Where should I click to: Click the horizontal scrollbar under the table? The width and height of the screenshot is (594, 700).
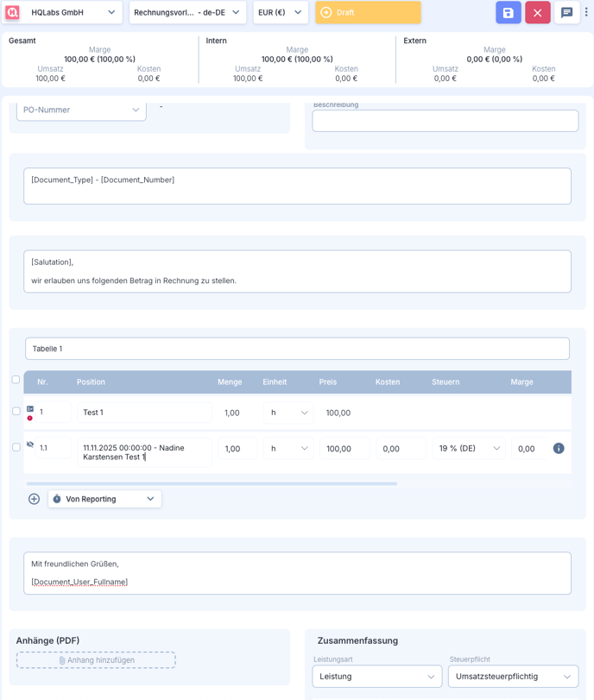point(212,484)
